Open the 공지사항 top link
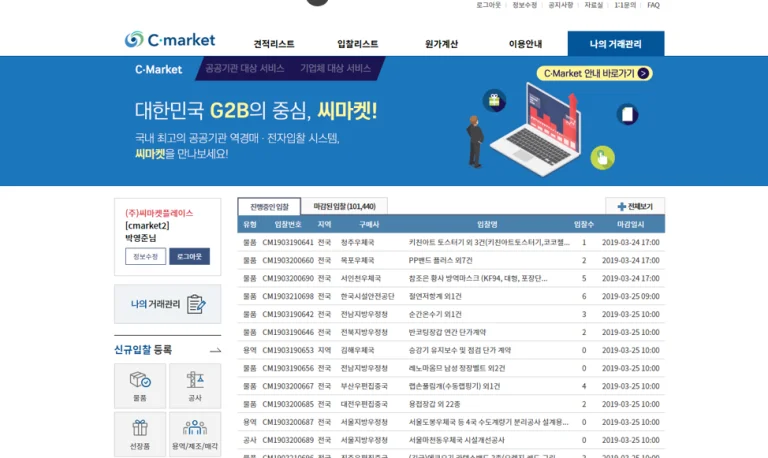This screenshot has width=768, height=458. (560, 5)
